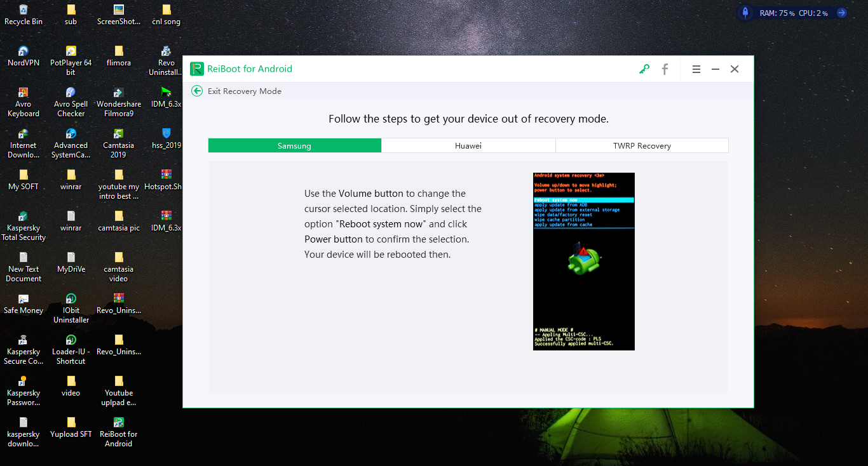Select the camtasia video folder
Viewport: 868px width, 466px height.
(119, 267)
